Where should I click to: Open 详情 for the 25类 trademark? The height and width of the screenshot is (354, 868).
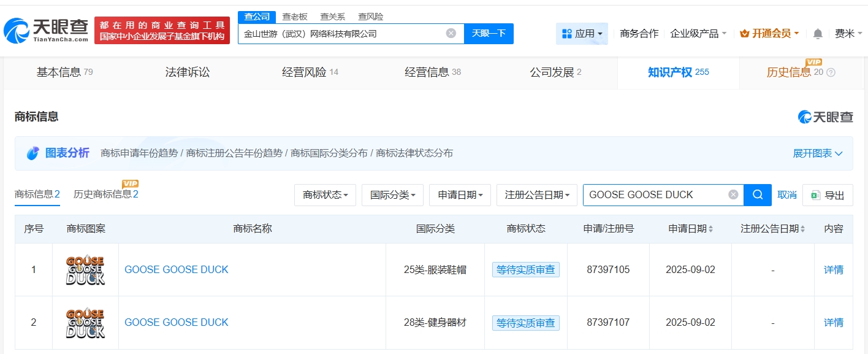click(833, 269)
